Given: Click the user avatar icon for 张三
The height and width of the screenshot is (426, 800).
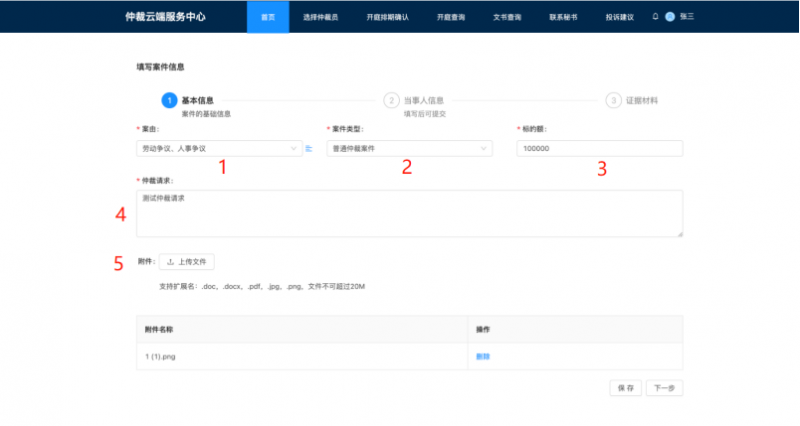Looking at the screenshot, I should point(670,16).
